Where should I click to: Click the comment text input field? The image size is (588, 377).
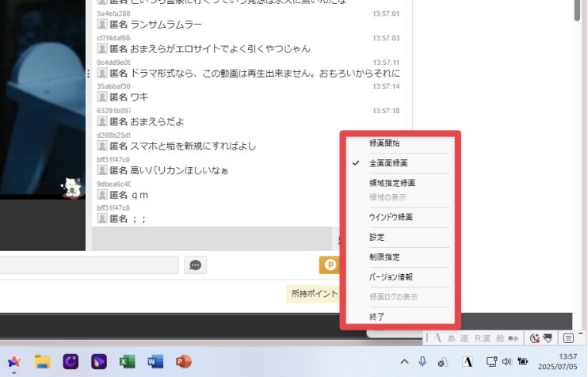89,265
